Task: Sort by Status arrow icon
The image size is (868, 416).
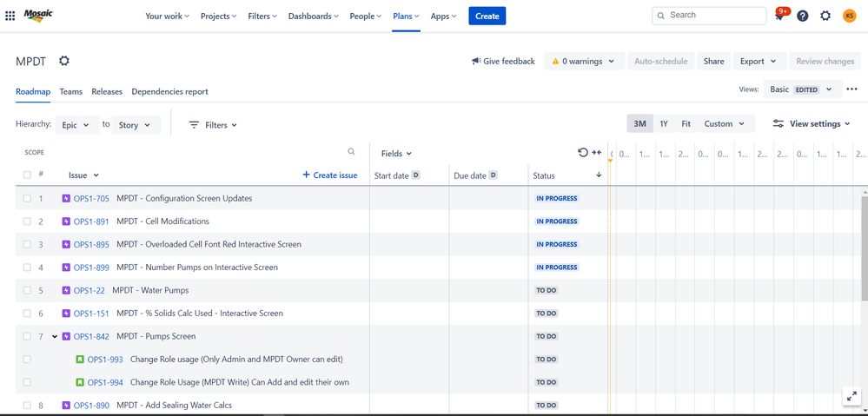Action: 599,175
